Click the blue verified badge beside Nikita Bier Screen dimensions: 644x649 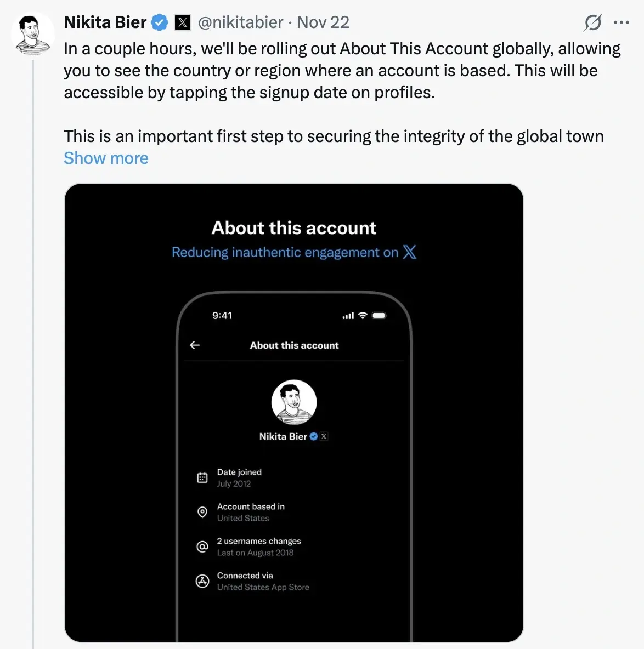[160, 22]
